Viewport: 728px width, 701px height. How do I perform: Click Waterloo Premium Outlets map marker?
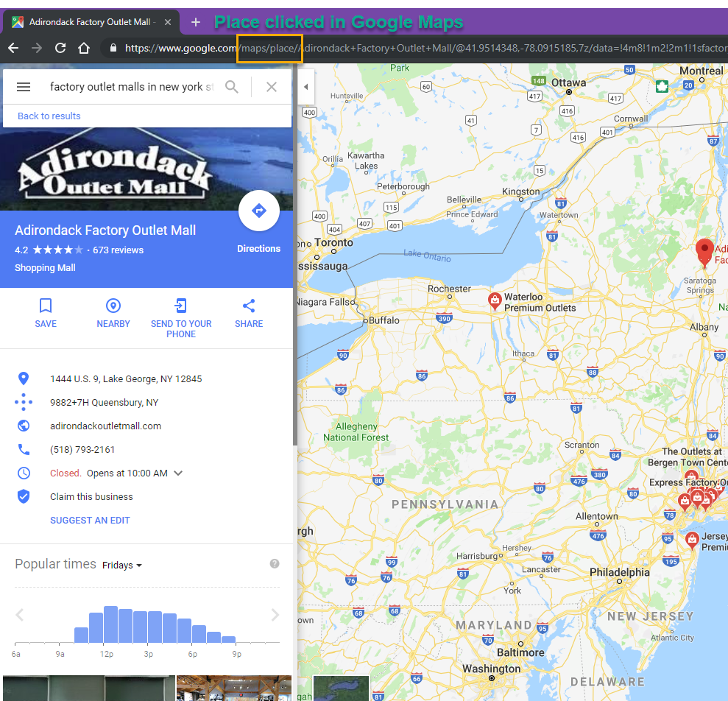point(495,300)
